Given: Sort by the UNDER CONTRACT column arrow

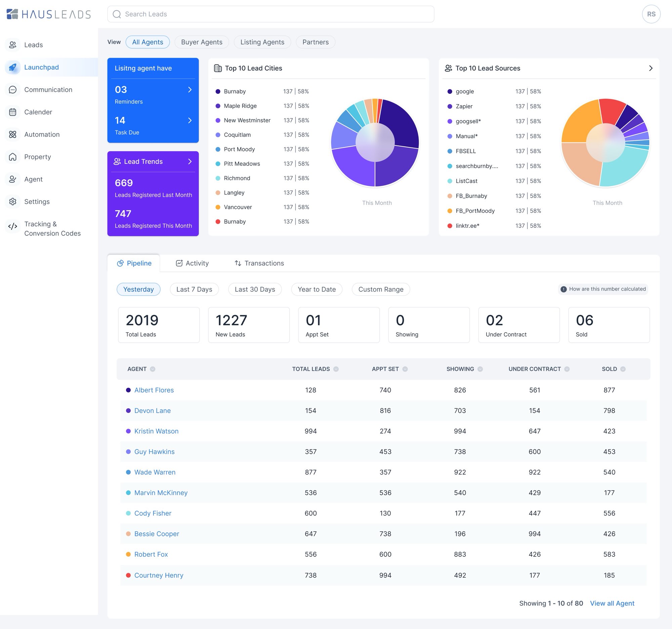Looking at the screenshot, I should [x=567, y=369].
